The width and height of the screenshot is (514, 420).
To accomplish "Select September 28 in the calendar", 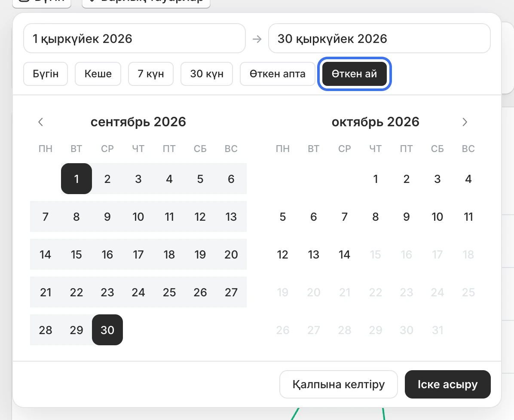I will tap(46, 330).
